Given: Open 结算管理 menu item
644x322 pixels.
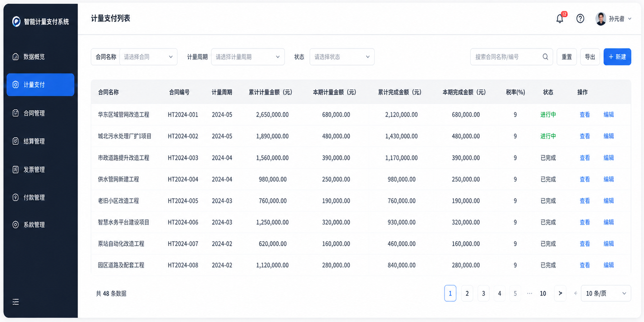Looking at the screenshot, I should point(40,141).
